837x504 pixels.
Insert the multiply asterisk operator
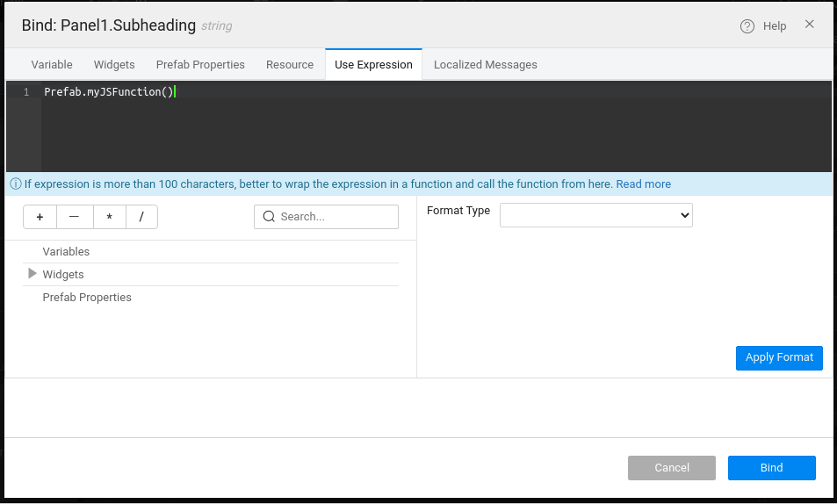pos(109,217)
